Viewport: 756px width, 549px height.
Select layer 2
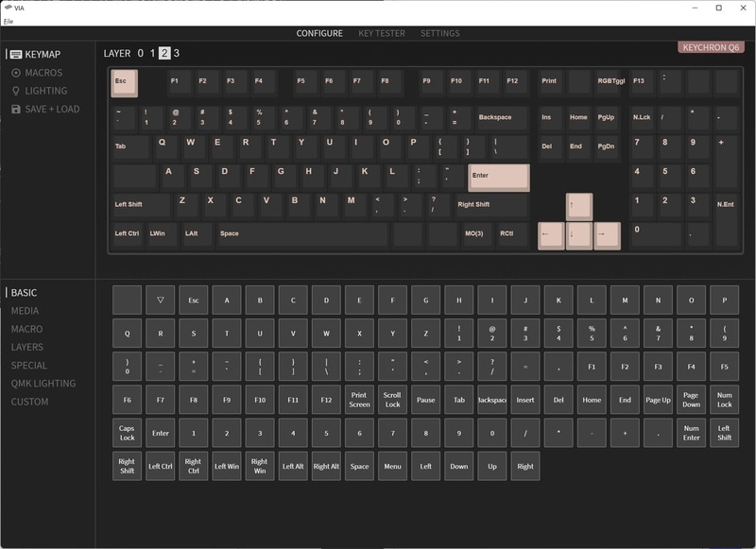click(x=164, y=53)
